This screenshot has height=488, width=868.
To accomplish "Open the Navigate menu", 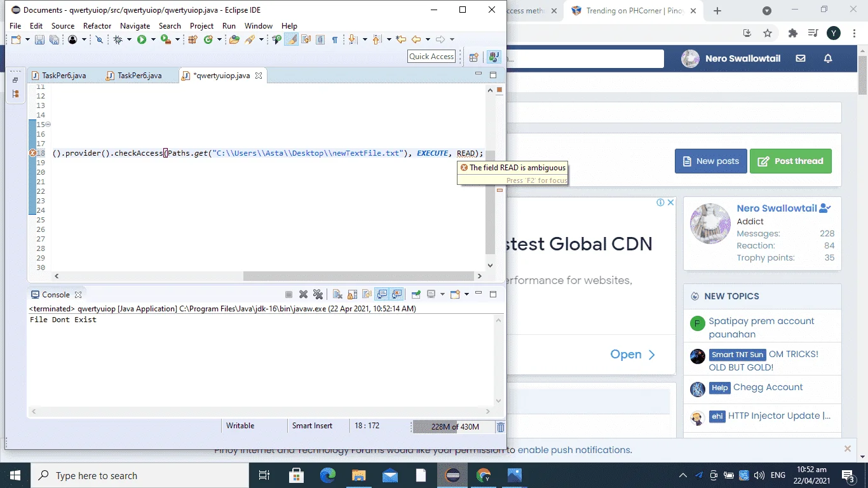I will pos(135,25).
